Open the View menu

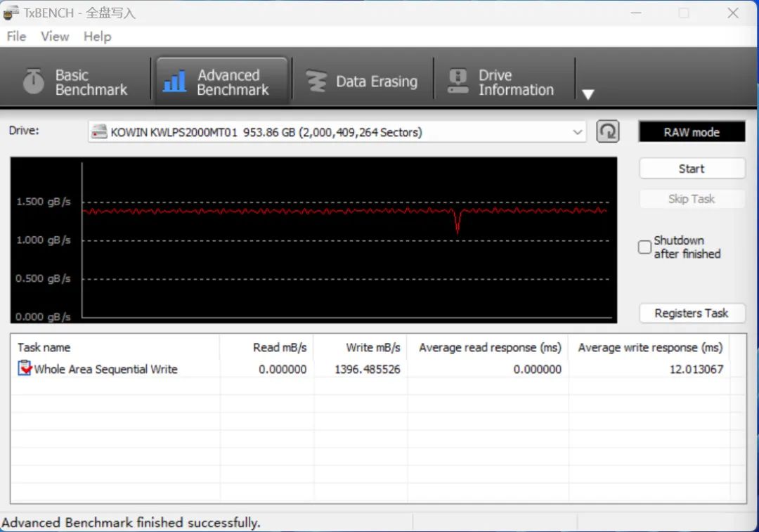[55, 37]
